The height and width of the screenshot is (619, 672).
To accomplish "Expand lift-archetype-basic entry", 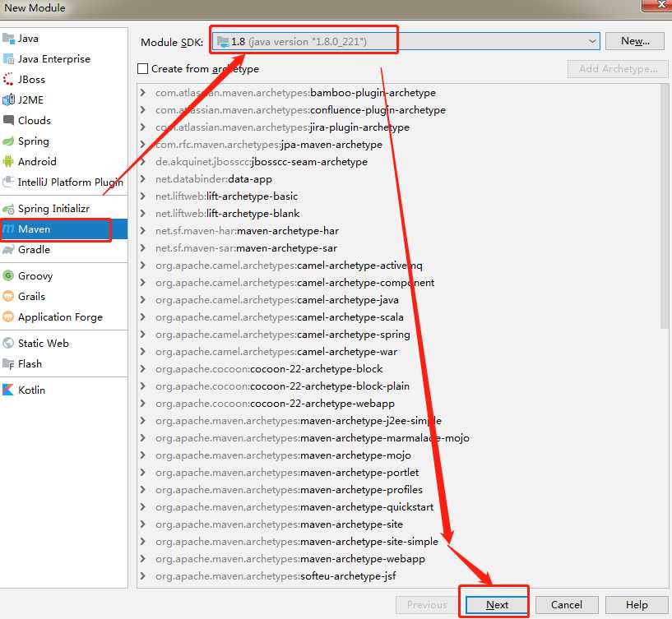I will (143, 196).
